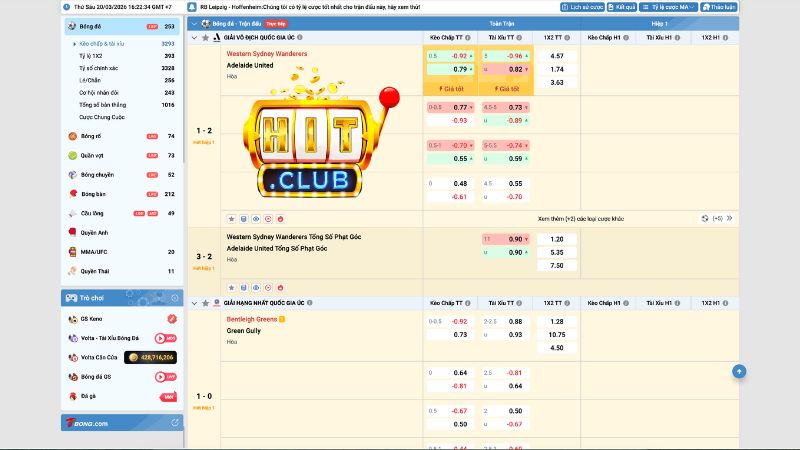Select draw odds 3.63 in first match
Screen dimensions: 800x450
pos(557,83)
